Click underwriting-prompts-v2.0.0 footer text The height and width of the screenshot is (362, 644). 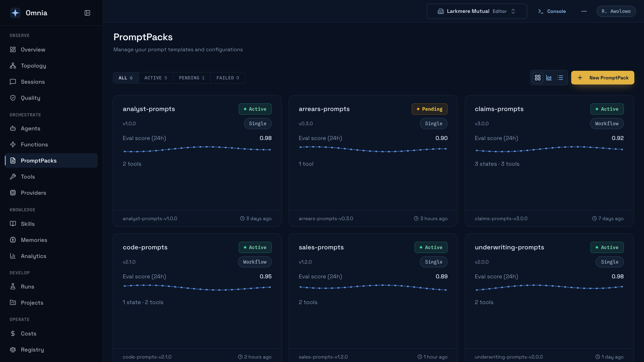pyautogui.click(x=509, y=357)
